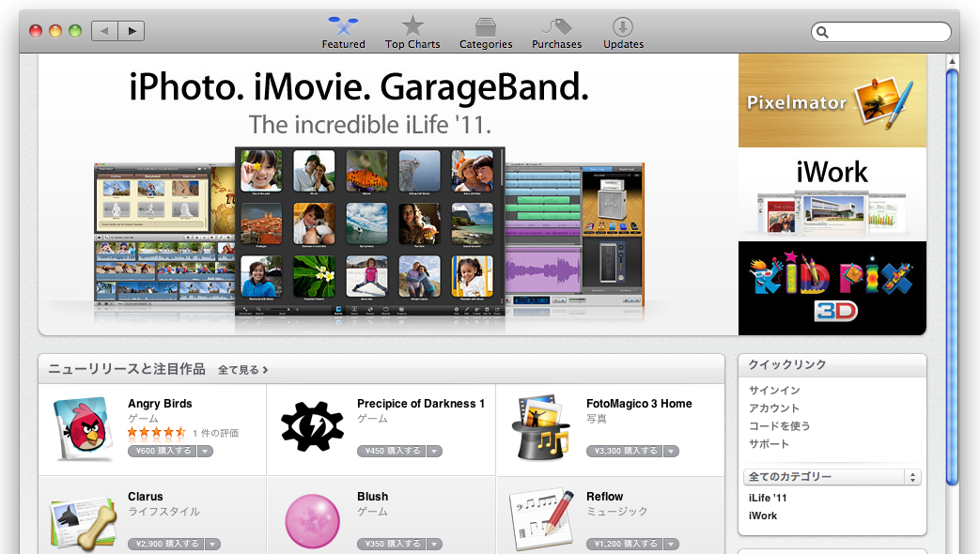The height and width of the screenshot is (554, 980).
Task: View the Purchases tab
Action: [x=556, y=33]
